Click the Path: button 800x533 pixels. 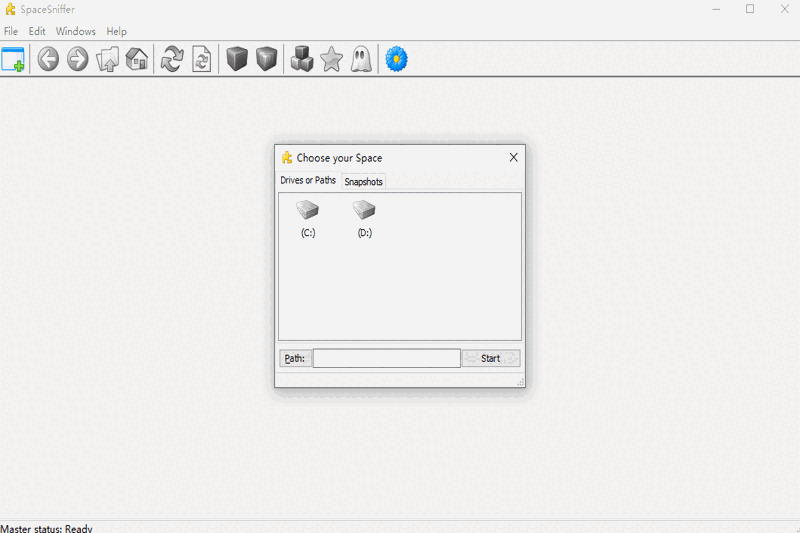coord(295,359)
